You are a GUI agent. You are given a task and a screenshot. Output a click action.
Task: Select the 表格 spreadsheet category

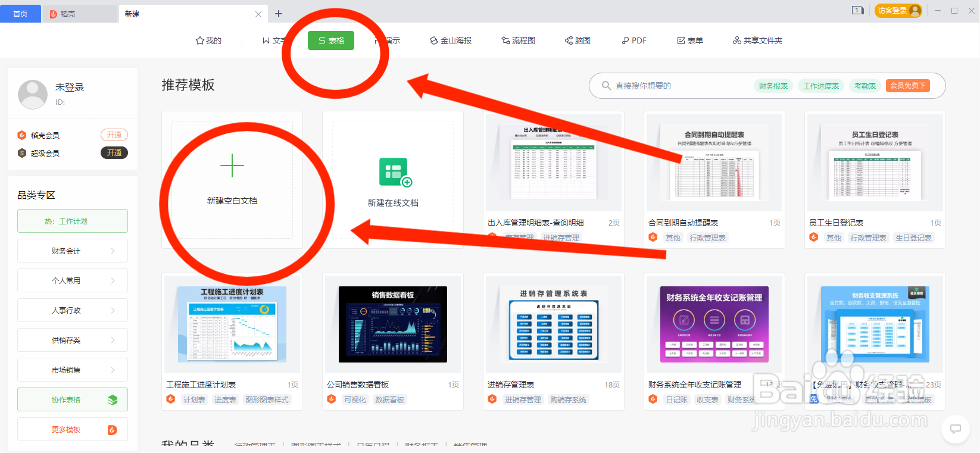[331, 40]
